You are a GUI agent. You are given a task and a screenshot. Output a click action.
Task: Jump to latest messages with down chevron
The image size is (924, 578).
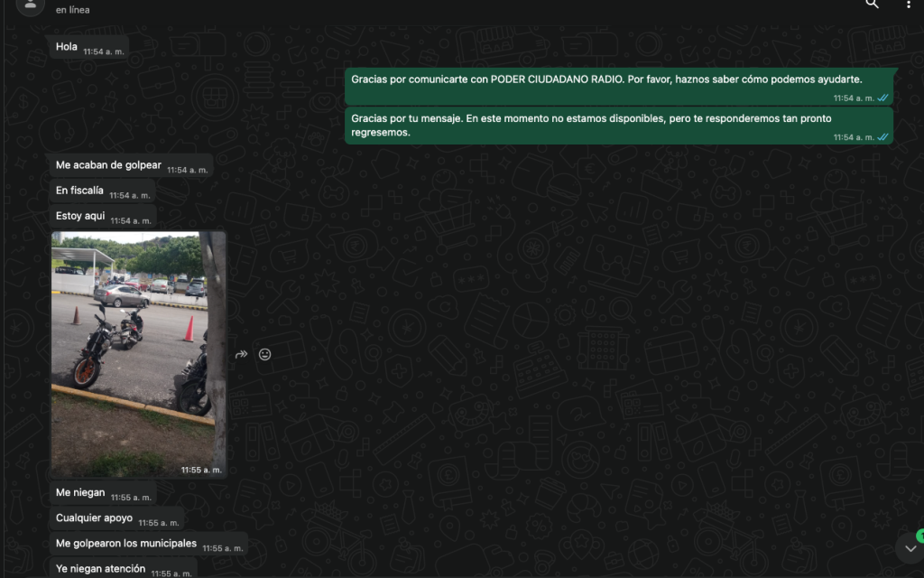coord(910,548)
